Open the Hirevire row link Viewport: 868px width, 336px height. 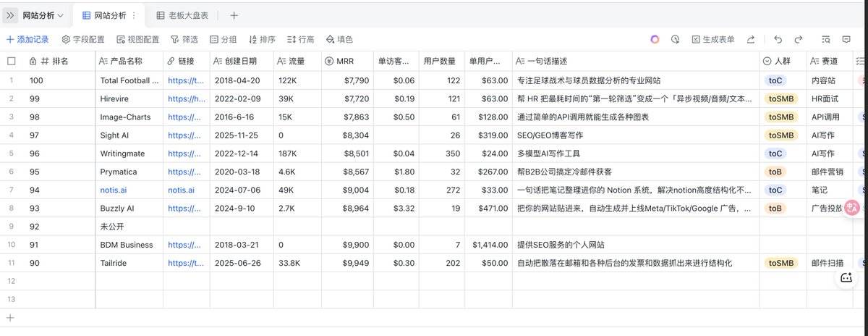point(186,98)
